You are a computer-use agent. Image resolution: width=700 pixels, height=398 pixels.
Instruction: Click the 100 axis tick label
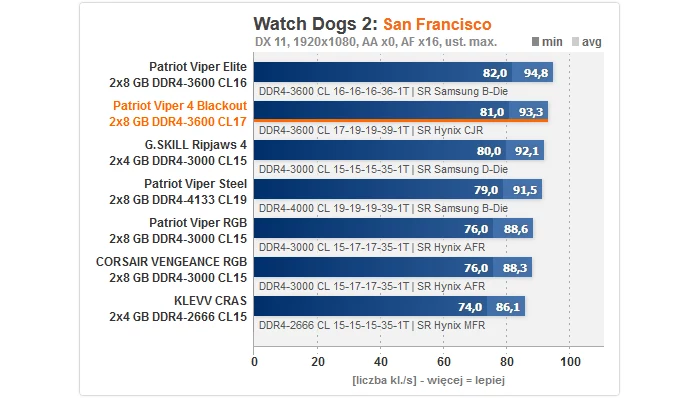coord(571,361)
